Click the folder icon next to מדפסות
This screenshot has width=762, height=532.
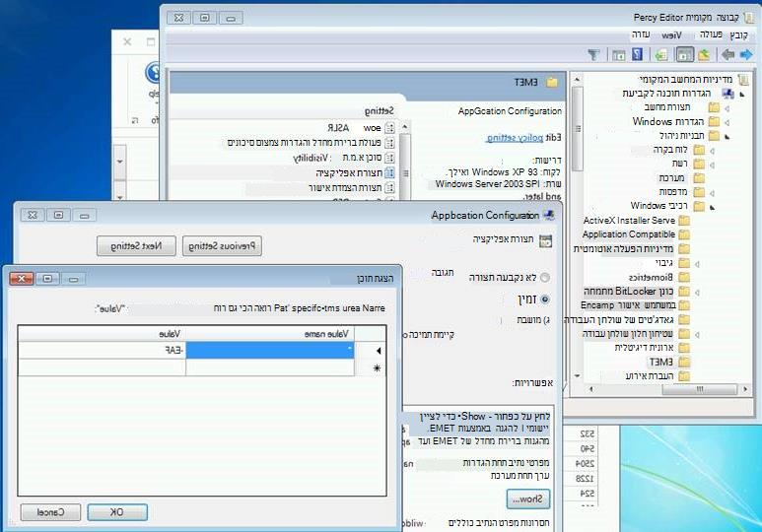click(x=699, y=192)
